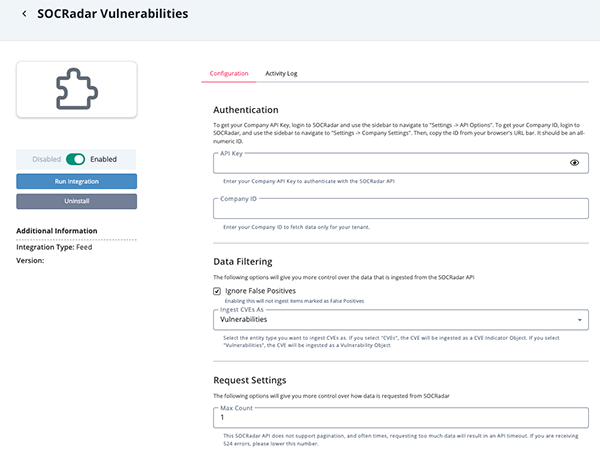Switch to the Configuration tab
The image size is (600, 455).
pos(228,73)
